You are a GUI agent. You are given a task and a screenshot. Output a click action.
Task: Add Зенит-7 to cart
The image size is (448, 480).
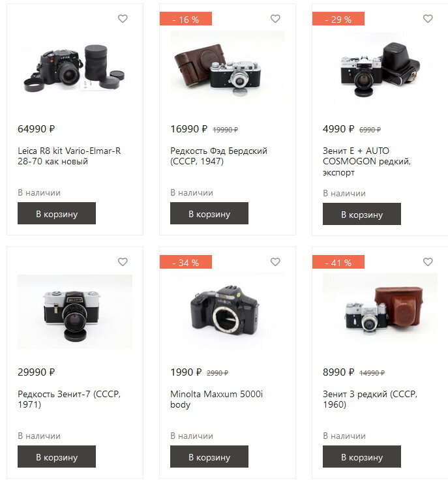coord(57,457)
